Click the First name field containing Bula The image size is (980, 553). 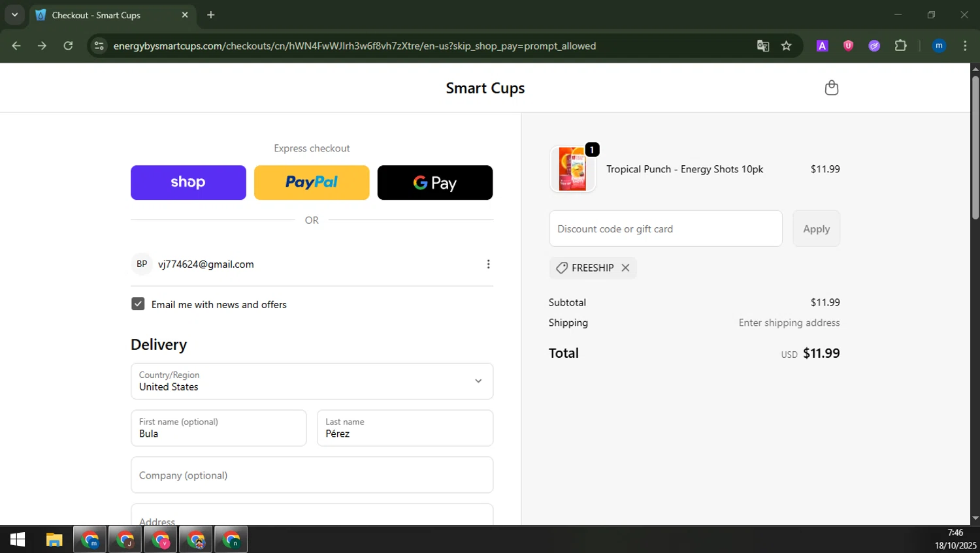coord(219,428)
